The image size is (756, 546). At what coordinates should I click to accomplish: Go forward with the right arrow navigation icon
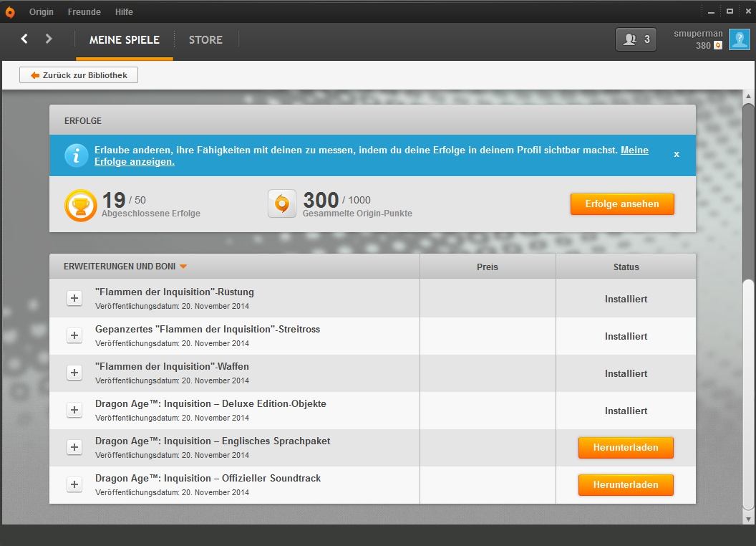pos(48,39)
